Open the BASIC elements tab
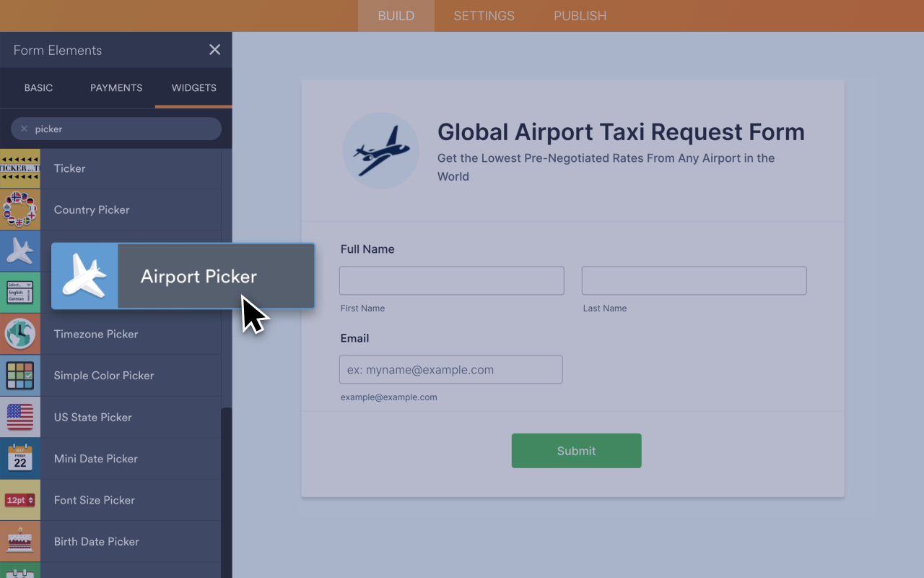Image resolution: width=924 pixels, height=578 pixels. pyautogui.click(x=38, y=87)
